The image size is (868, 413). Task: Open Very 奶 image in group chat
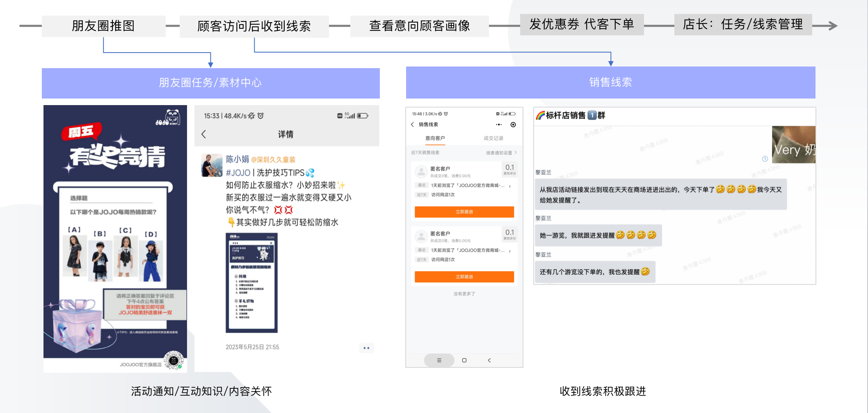pos(793,145)
